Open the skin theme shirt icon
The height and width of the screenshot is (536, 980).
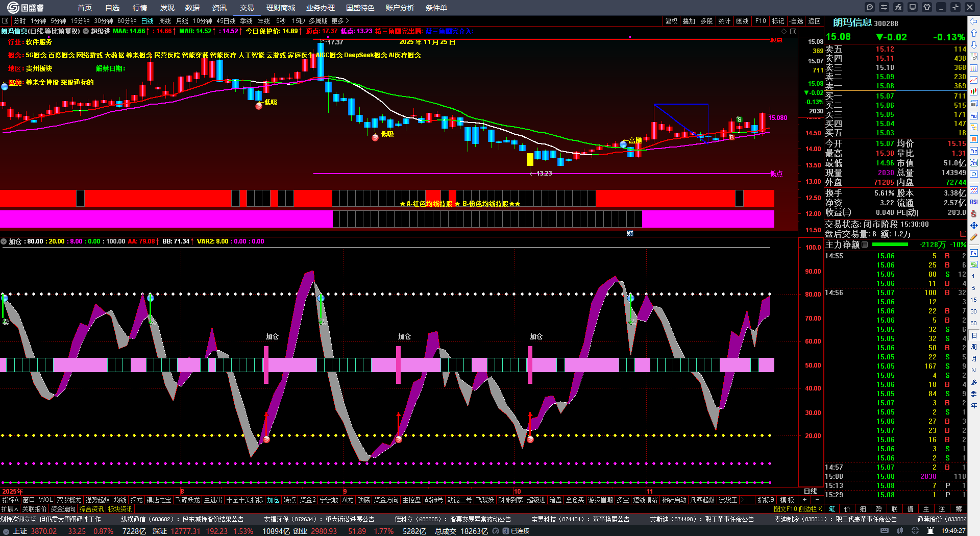coord(927,7)
